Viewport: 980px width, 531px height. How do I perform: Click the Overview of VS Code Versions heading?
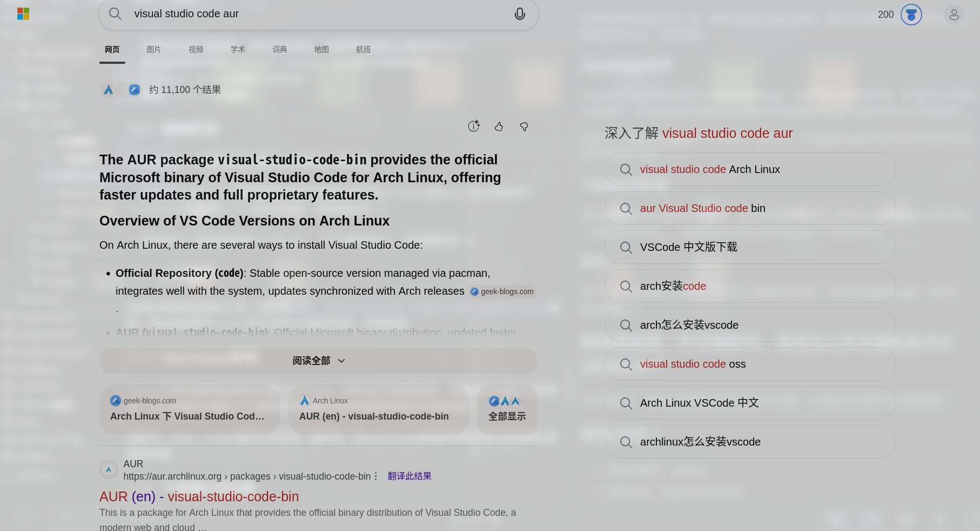point(244,221)
